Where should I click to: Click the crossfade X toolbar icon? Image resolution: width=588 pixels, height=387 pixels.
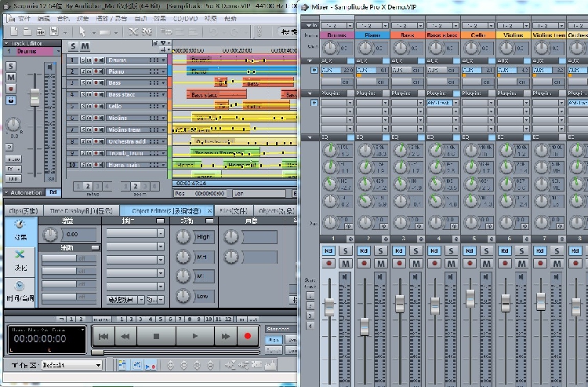(x=133, y=31)
